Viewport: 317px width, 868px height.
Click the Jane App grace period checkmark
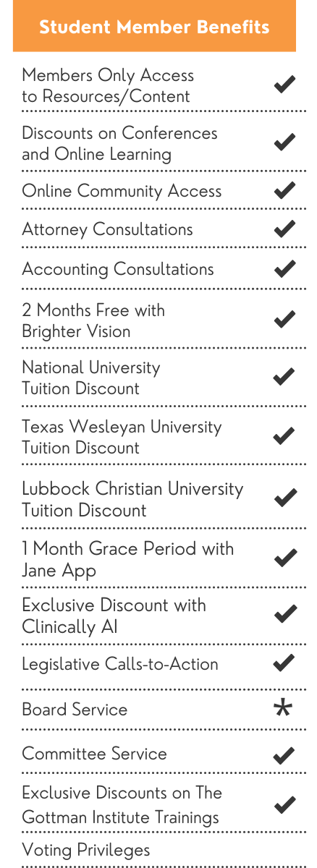[284, 558]
